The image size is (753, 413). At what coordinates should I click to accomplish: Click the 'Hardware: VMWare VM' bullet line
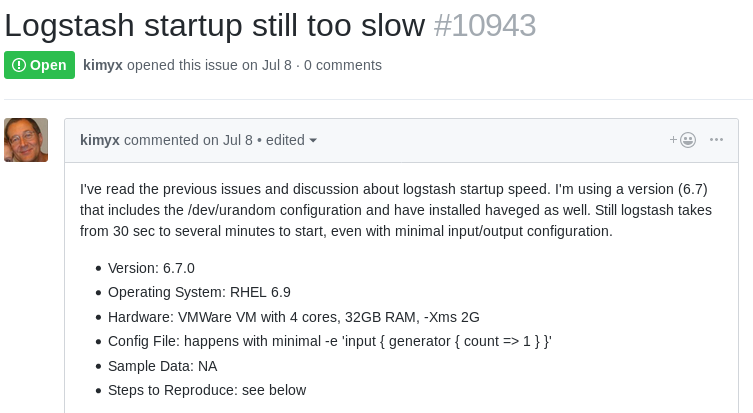click(293, 317)
